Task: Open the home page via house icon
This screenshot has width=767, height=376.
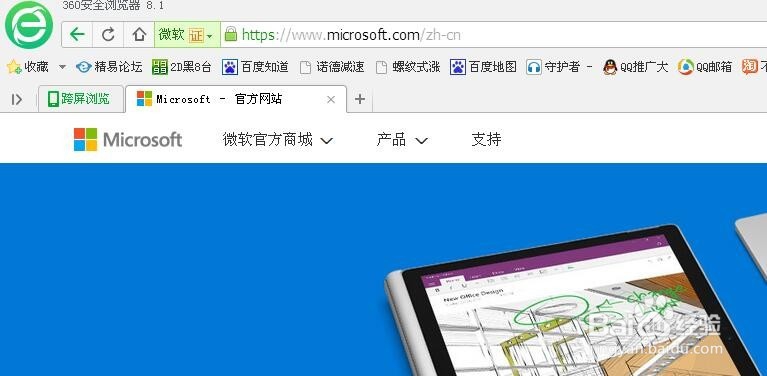Action: click(139, 34)
